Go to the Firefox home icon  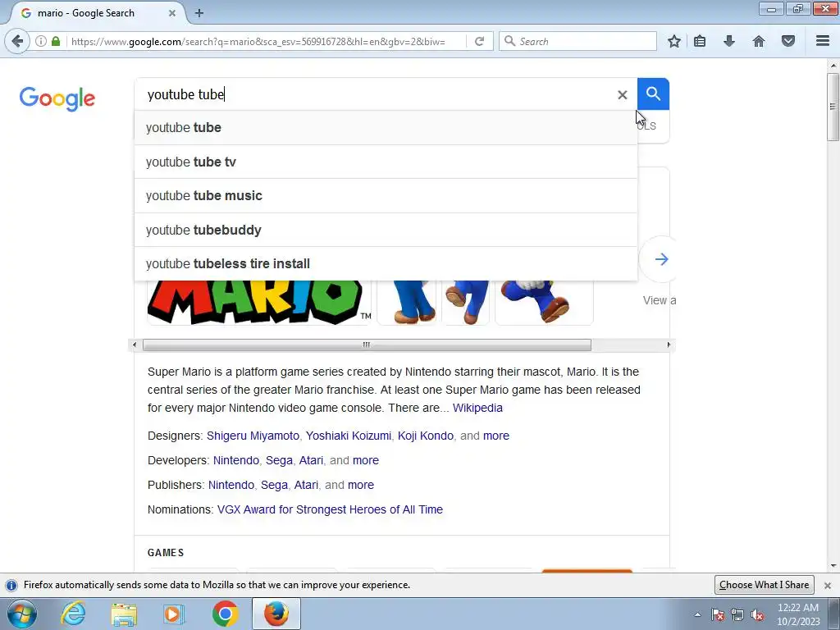(x=759, y=41)
